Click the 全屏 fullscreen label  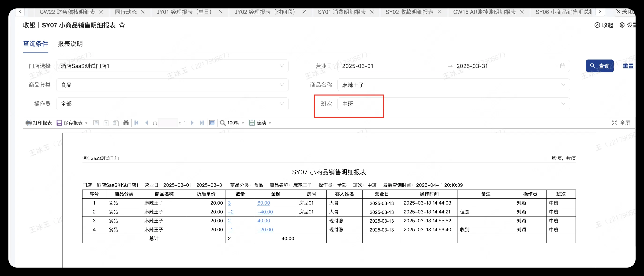coord(625,123)
